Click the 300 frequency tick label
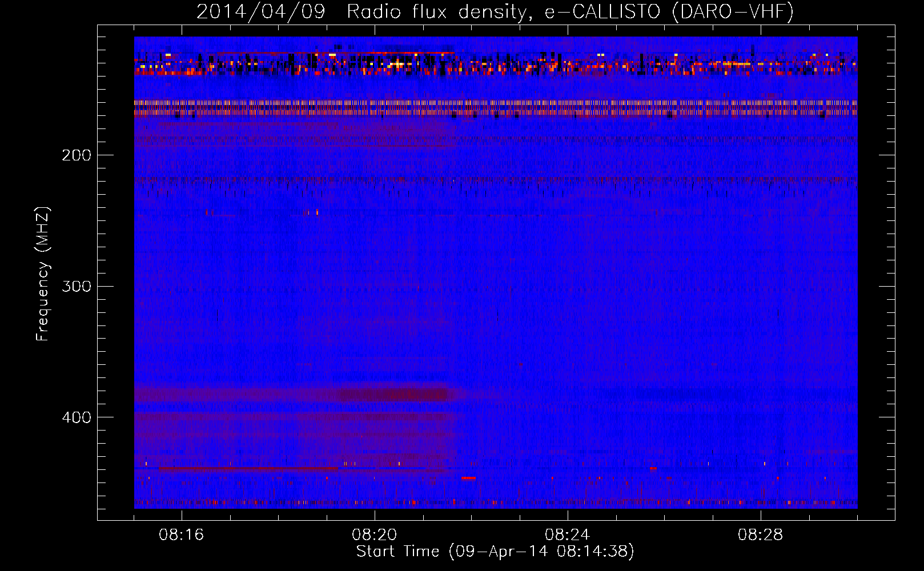 (77, 286)
